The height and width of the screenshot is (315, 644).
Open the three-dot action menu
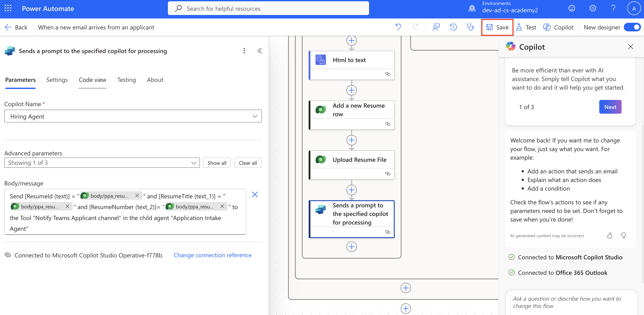(x=244, y=51)
